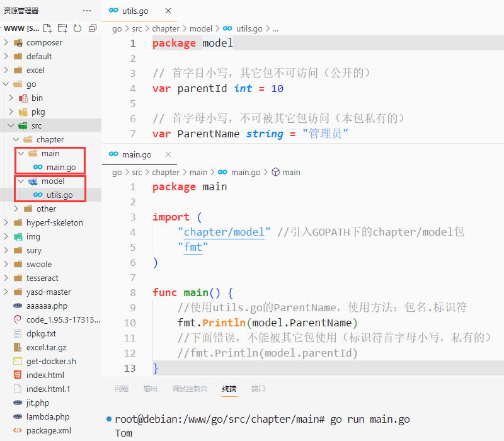This screenshot has height=441, width=504.
Task: Open the explorer more actions ellipsis
Action: 87,11
